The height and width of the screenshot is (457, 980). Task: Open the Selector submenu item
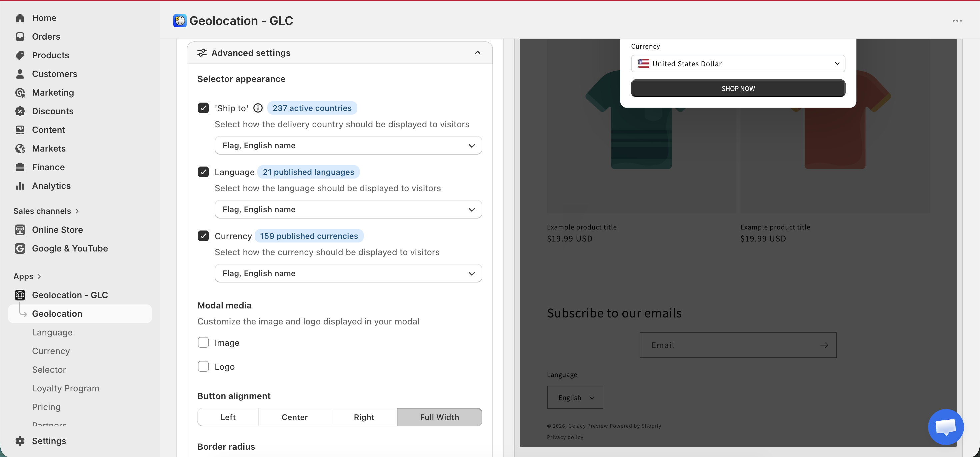pyautogui.click(x=49, y=369)
